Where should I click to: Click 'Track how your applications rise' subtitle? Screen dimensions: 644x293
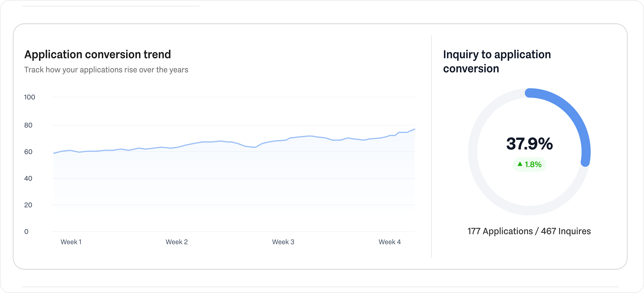[x=106, y=70]
